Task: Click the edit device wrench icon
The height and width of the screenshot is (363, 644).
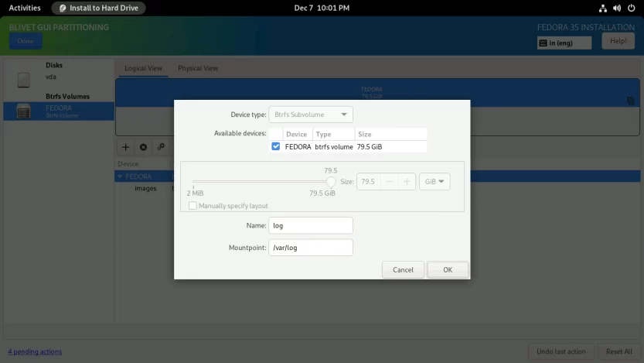Action: coord(161,147)
